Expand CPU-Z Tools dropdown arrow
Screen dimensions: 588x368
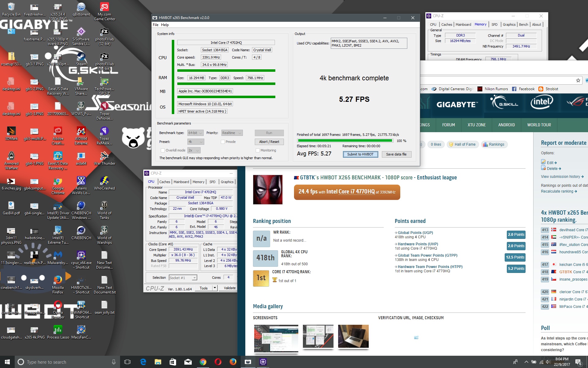pyautogui.click(x=215, y=288)
